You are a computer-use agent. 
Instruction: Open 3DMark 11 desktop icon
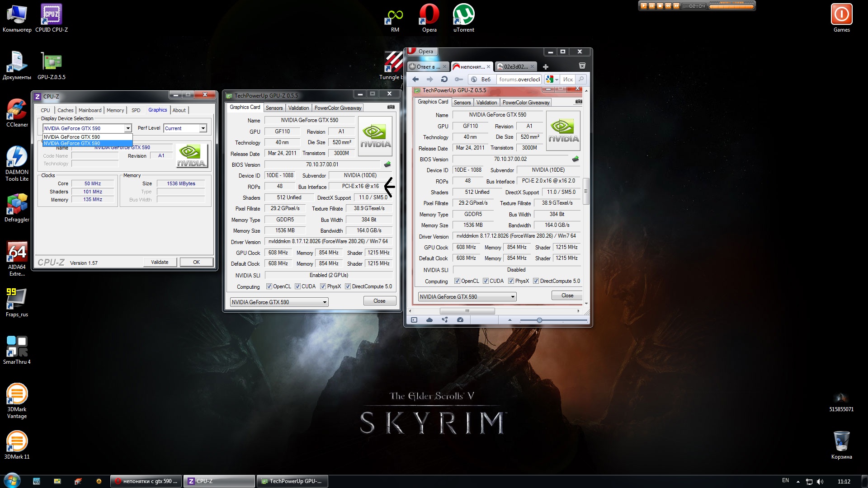pyautogui.click(x=17, y=444)
